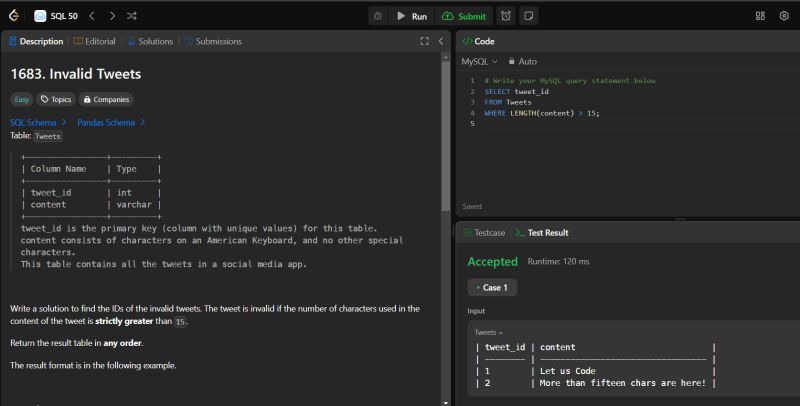Click the WHERE LENGTH(content) code line

click(542, 113)
